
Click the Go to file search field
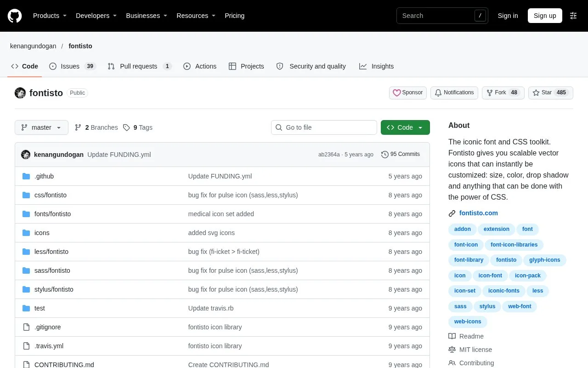pos(324,127)
